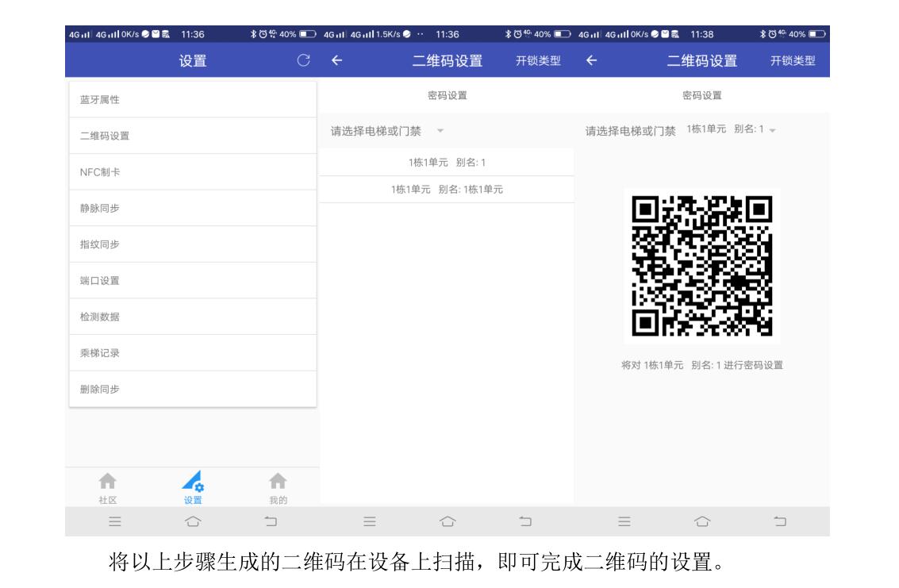
Task: Tap 密码设置 label on the right screen
Action: point(701,95)
